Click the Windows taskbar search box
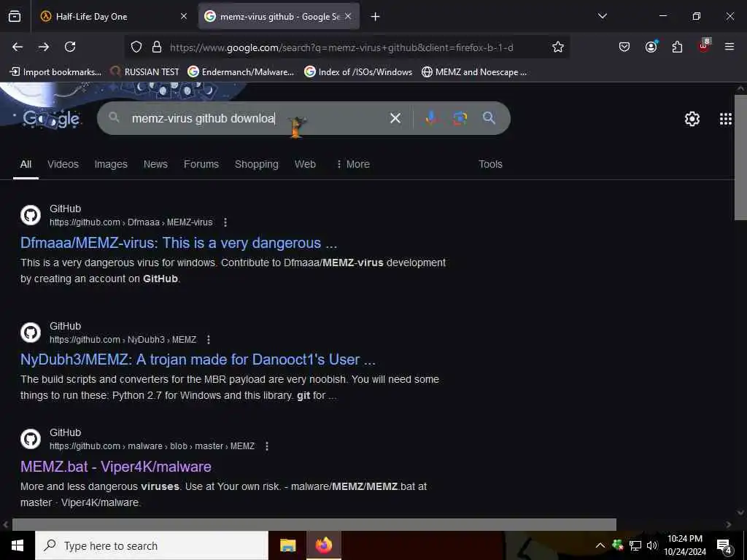Viewport: 747px width, 560px height. click(x=152, y=545)
